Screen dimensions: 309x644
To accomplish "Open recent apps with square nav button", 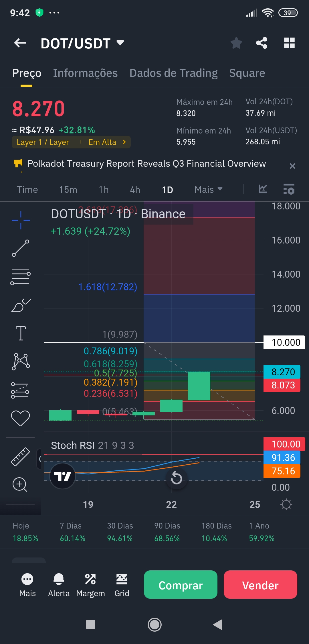I will click(90, 625).
